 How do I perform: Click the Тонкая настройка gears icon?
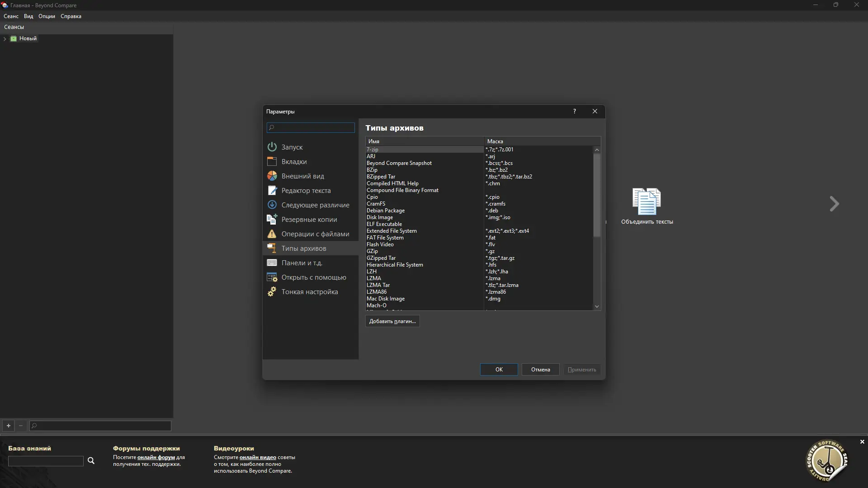click(272, 291)
